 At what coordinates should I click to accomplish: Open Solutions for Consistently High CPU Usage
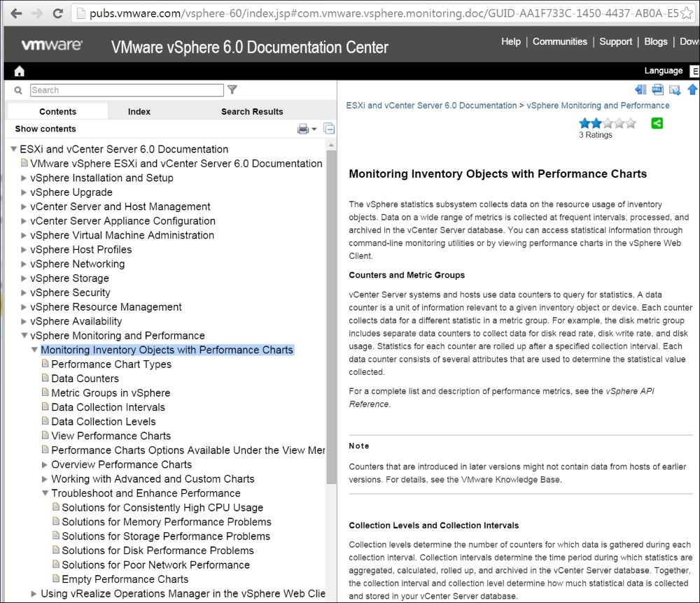coord(162,508)
